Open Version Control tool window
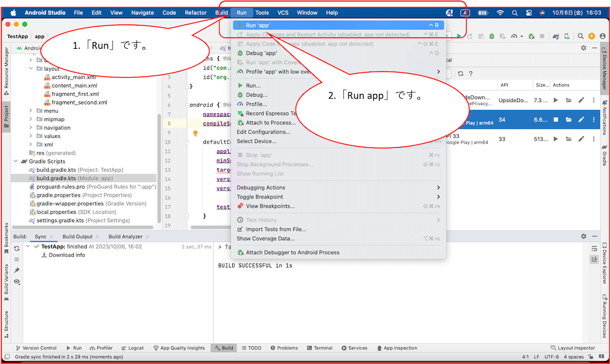611x364 pixels. [x=36, y=348]
